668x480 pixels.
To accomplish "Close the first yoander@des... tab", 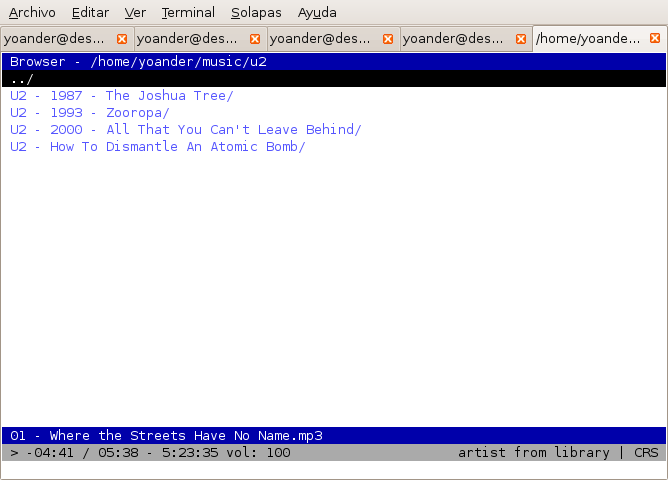I will coord(122,39).
